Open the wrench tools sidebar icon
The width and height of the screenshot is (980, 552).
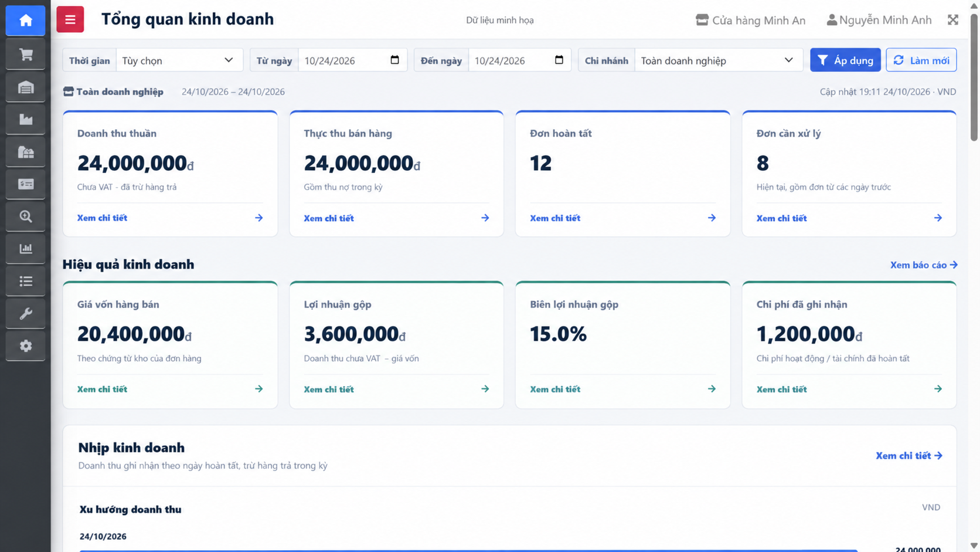click(x=25, y=313)
